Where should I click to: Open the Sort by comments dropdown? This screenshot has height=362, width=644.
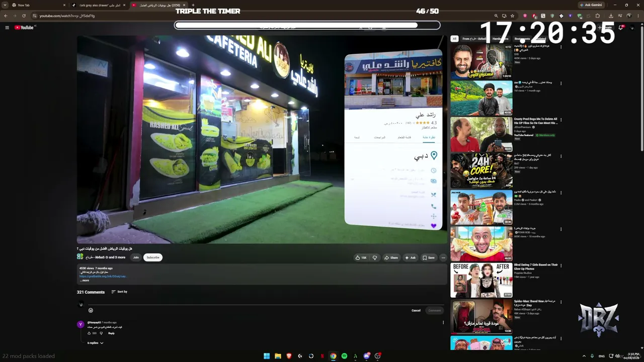click(119, 292)
